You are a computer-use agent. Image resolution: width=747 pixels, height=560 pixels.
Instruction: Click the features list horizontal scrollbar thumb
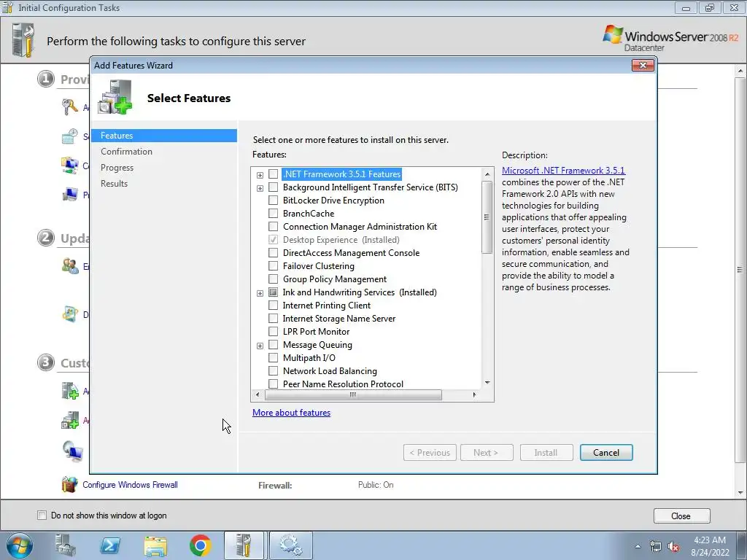point(353,394)
